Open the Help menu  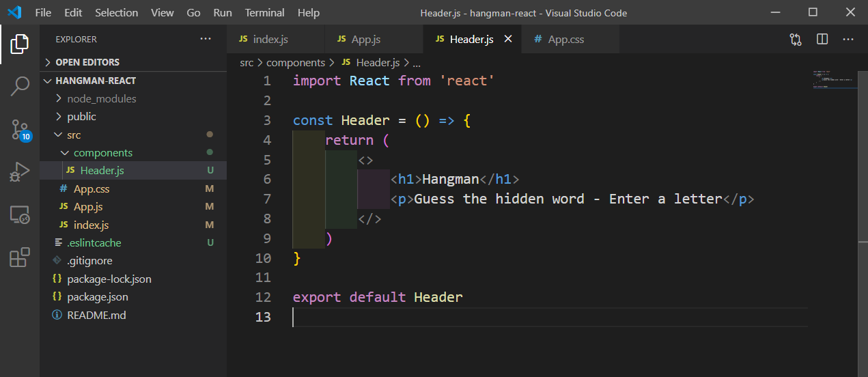(x=309, y=12)
